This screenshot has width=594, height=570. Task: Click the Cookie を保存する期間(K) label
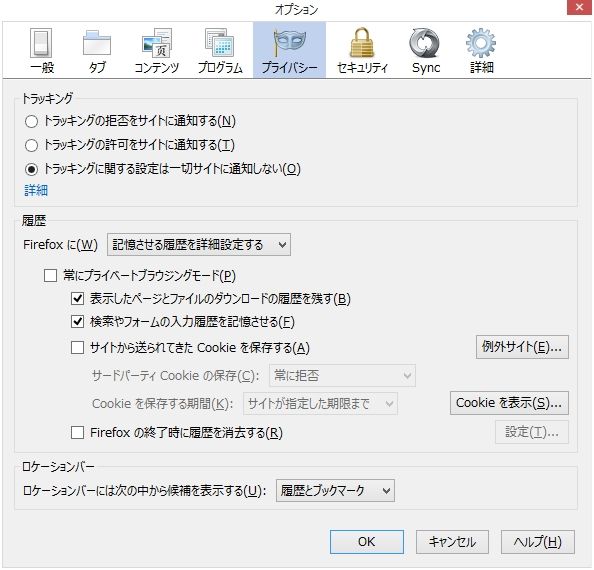(x=163, y=404)
